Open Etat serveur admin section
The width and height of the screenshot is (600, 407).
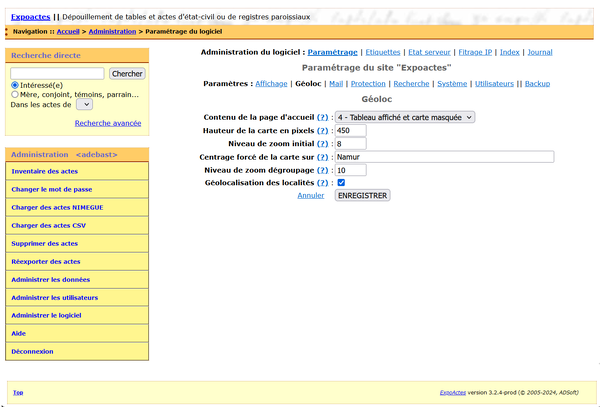(429, 52)
